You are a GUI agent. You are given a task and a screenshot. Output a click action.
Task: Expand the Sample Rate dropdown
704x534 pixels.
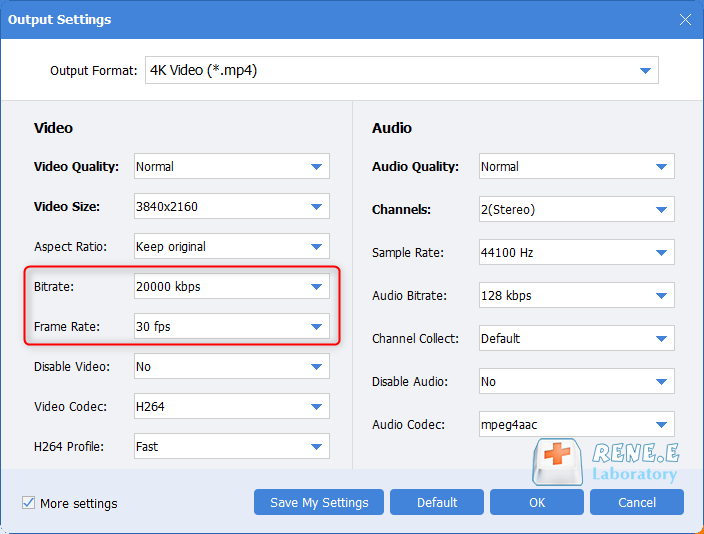pyautogui.click(x=576, y=252)
